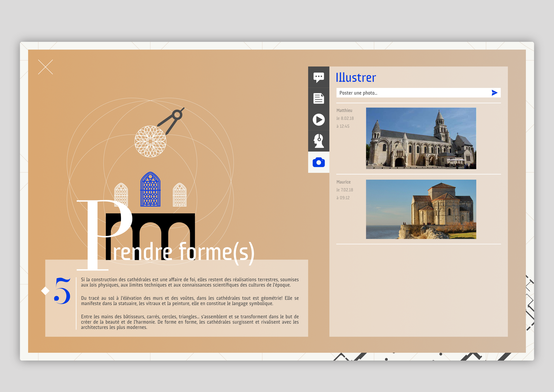Click the 'Prendre forme(s)' title
The height and width of the screenshot is (392, 554).
[x=166, y=235]
